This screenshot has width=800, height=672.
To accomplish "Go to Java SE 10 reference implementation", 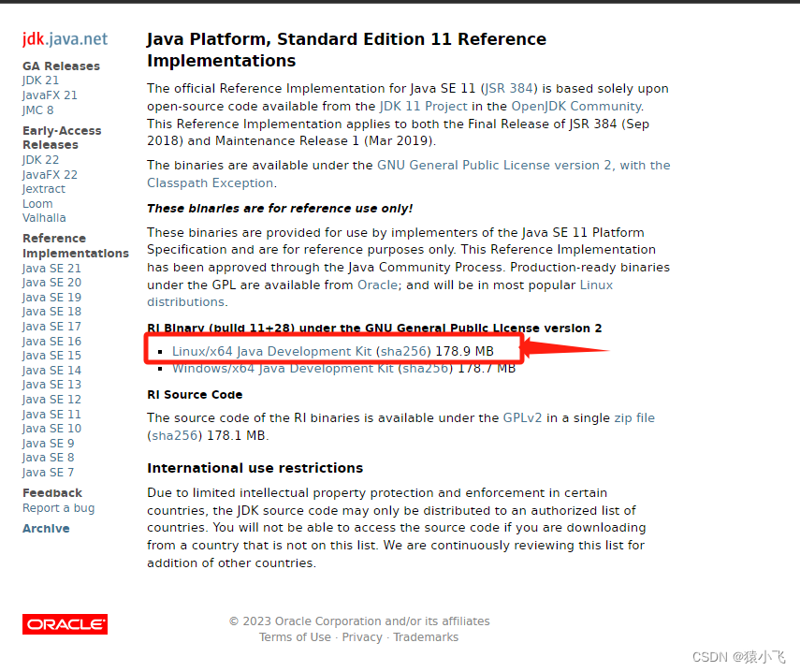I will (51, 428).
